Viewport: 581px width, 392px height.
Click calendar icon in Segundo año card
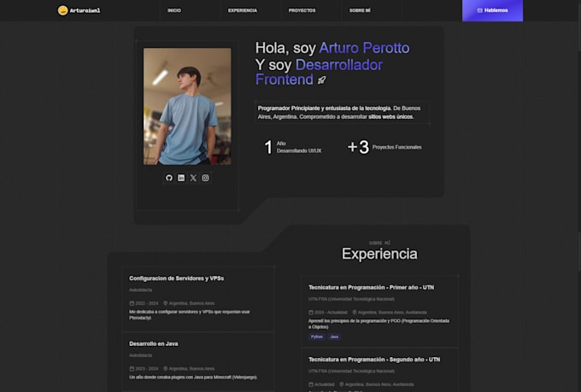[311, 384]
